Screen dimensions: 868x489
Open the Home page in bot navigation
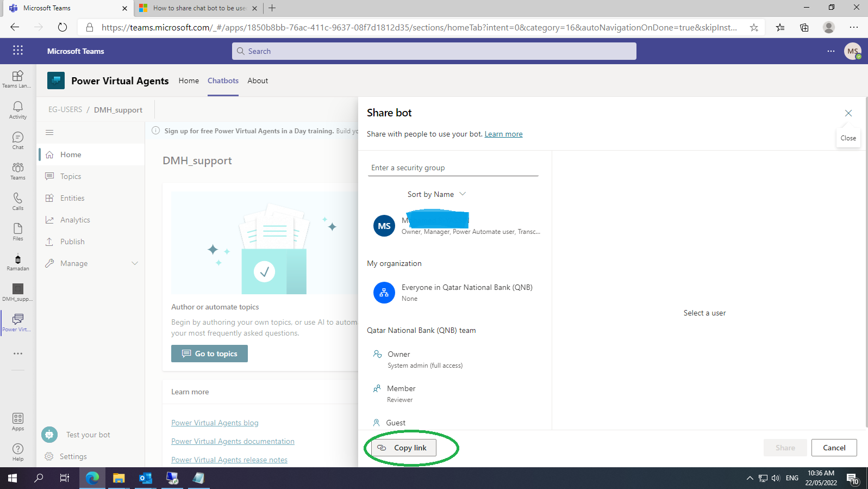click(91, 154)
